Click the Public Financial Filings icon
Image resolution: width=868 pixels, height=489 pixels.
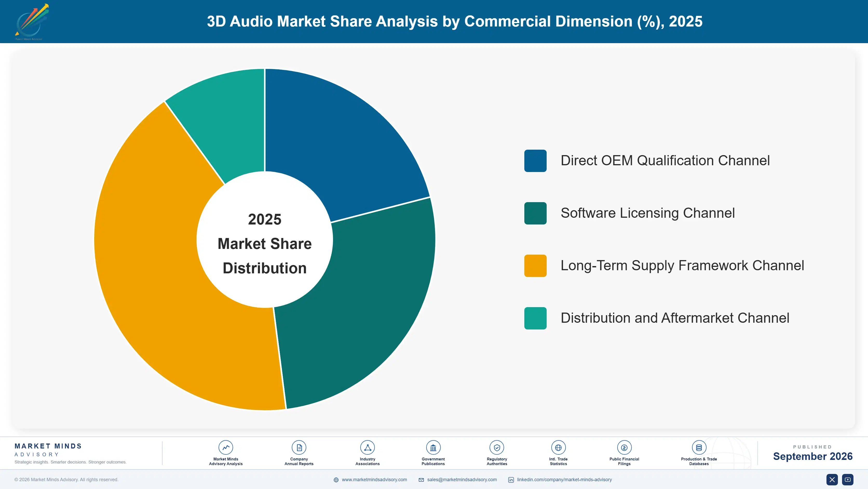tap(624, 447)
